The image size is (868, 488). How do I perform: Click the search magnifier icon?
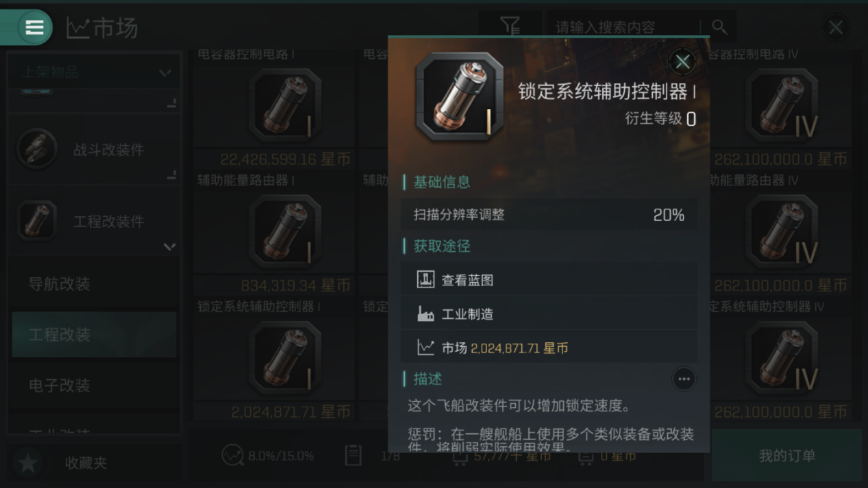(719, 27)
